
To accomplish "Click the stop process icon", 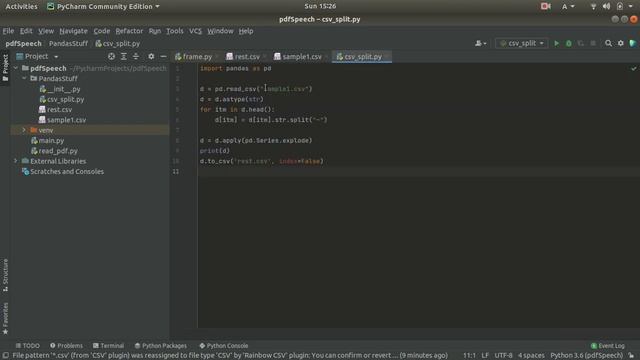I will pos(593,43).
